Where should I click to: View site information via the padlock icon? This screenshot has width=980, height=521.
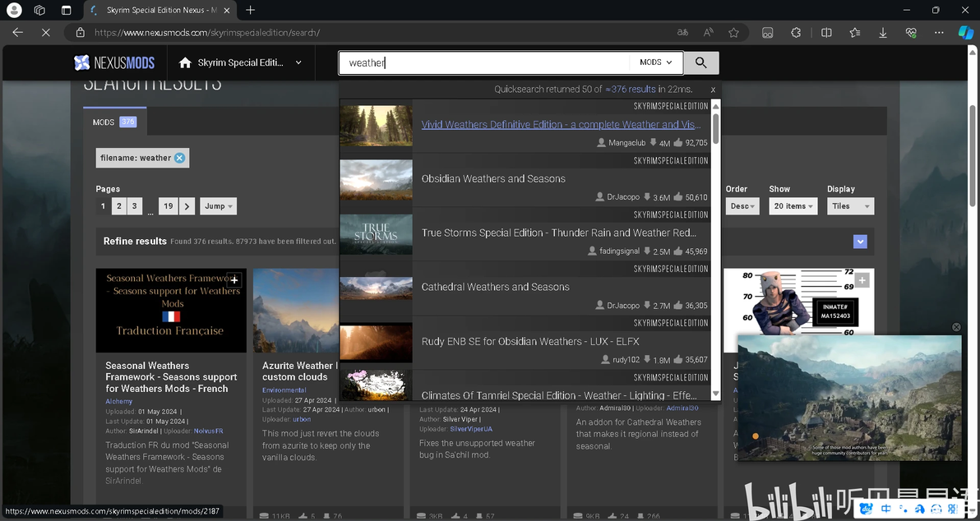pyautogui.click(x=80, y=33)
